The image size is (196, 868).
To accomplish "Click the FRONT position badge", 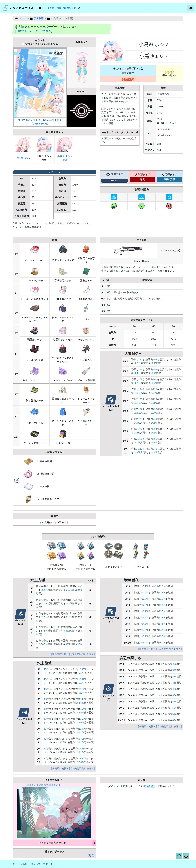I will click(x=114, y=181).
